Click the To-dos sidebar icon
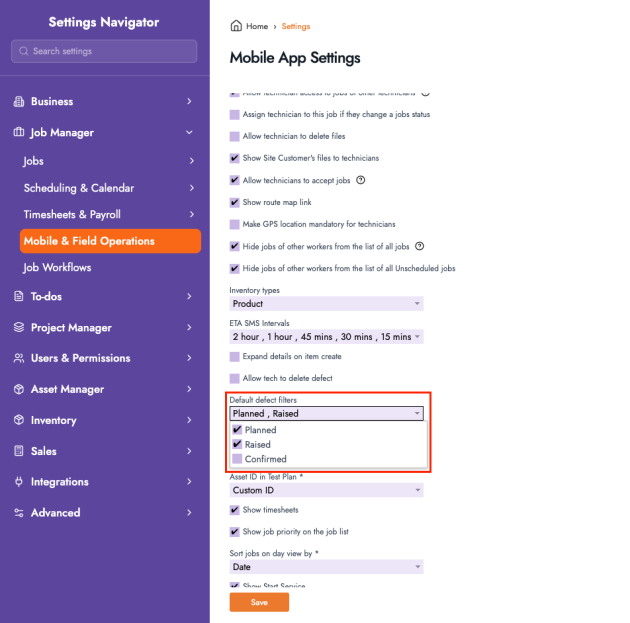The width and height of the screenshot is (630, 623). pyautogui.click(x=19, y=296)
